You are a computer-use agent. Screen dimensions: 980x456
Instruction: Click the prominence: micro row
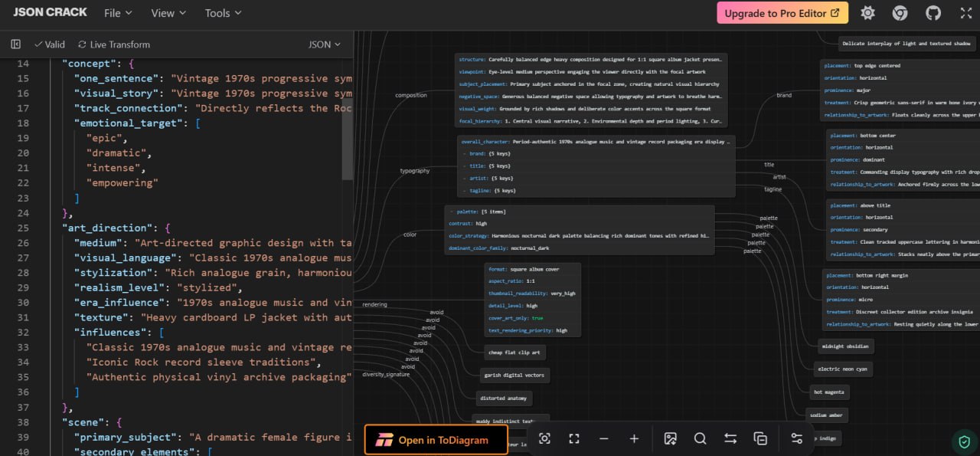(x=902, y=300)
